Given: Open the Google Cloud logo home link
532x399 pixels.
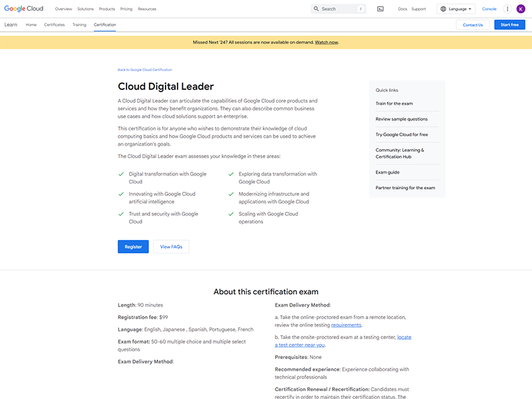Looking at the screenshot, I should click(x=24, y=9).
